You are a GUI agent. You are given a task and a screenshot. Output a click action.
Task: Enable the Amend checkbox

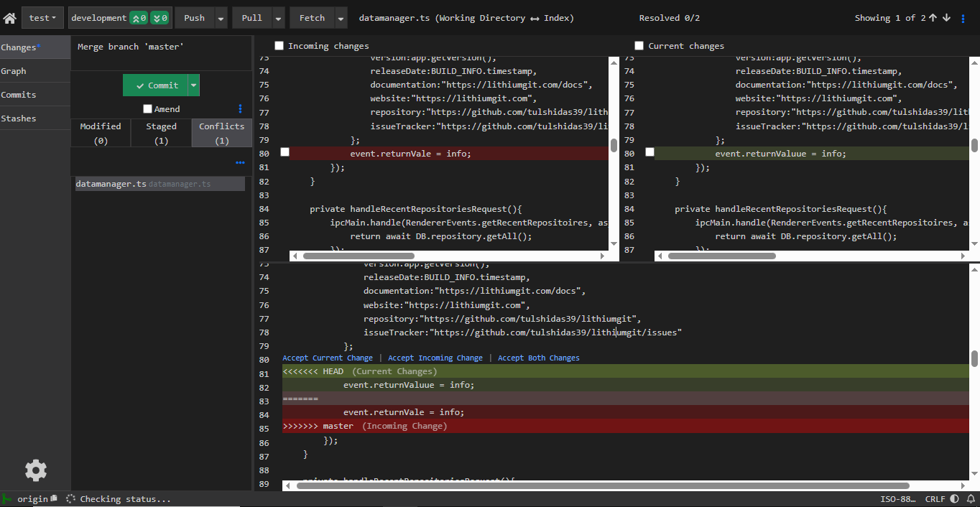147,109
